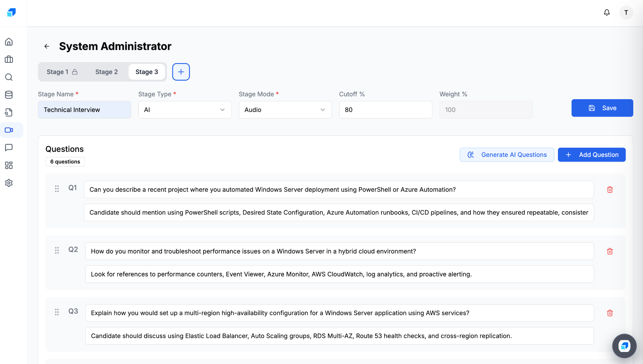643x364 pixels.
Task: Switch to the locked Stage 1 tab
Action: [x=62, y=72]
